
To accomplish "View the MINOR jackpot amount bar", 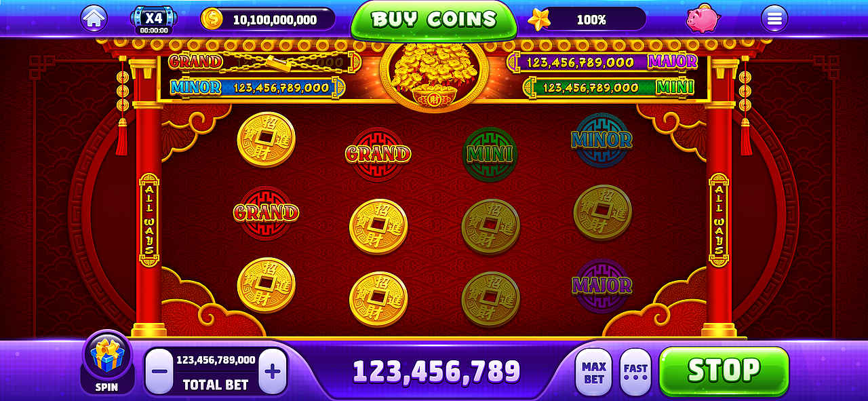I will [256, 88].
